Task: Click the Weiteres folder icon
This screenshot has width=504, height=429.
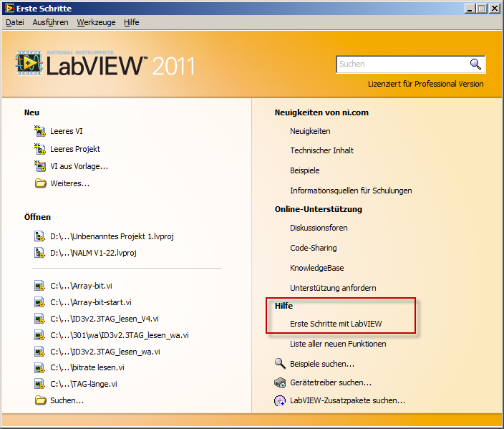Action: click(x=40, y=183)
